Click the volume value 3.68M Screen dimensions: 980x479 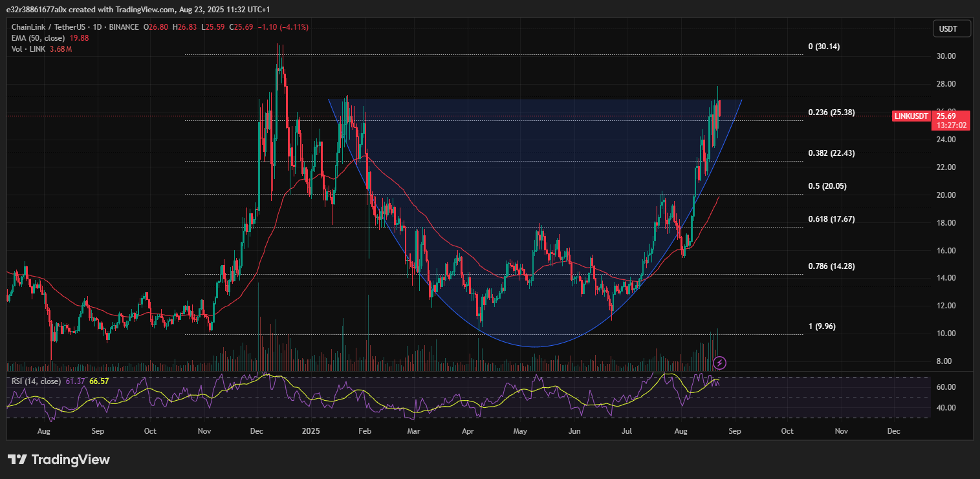click(60, 49)
